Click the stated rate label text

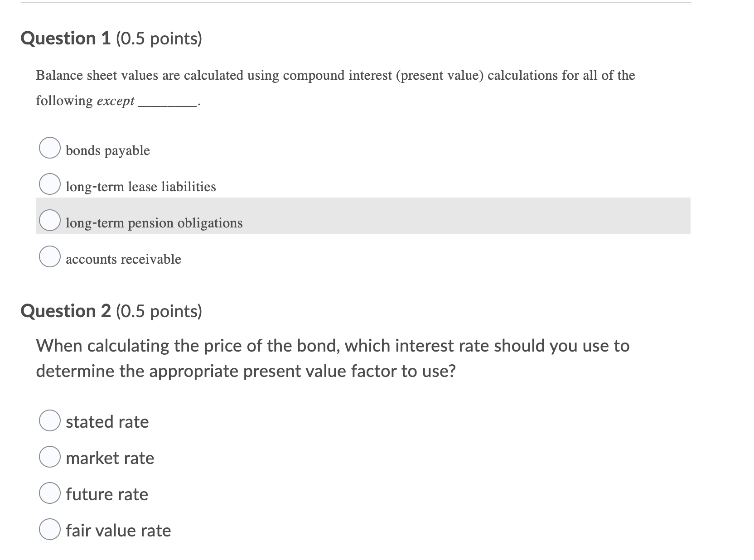[x=107, y=422]
